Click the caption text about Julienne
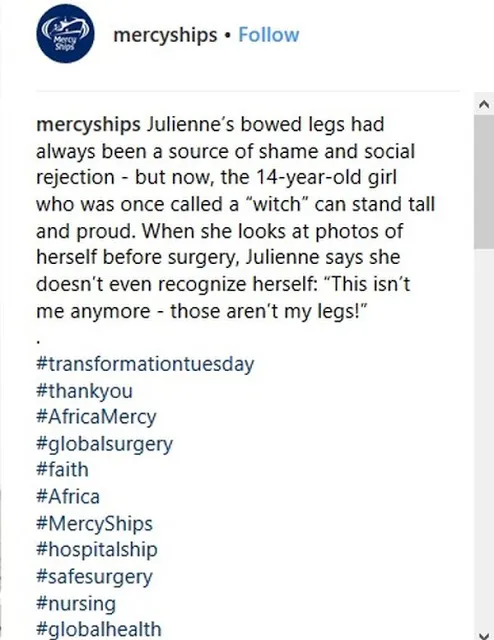This screenshot has width=494, height=640. (x=236, y=218)
